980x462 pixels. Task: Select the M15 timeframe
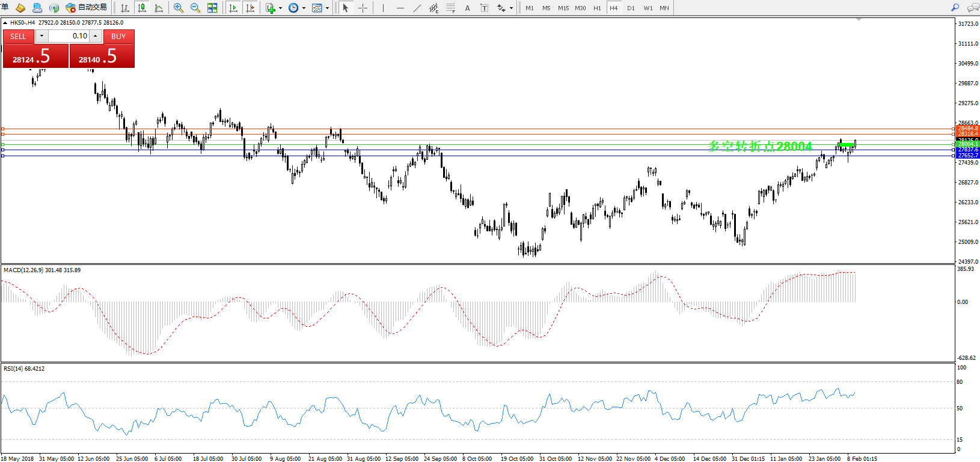(563, 8)
